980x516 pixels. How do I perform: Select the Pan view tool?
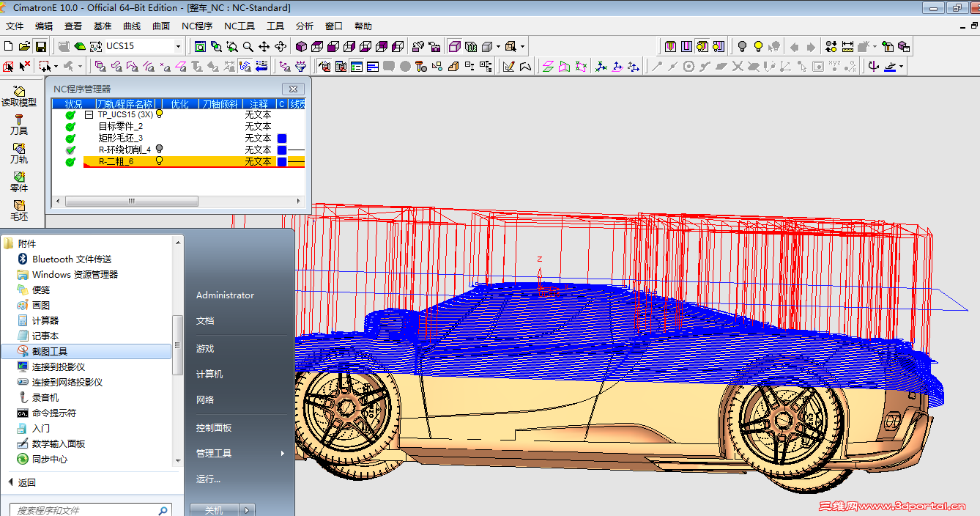coord(264,46)
